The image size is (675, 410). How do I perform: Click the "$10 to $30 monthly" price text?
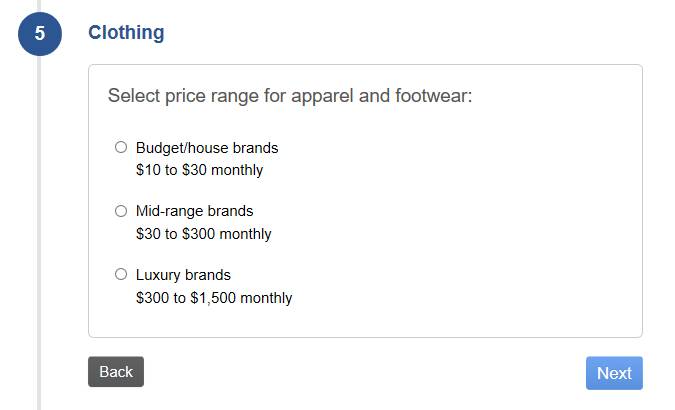click(x=199, y=170)
